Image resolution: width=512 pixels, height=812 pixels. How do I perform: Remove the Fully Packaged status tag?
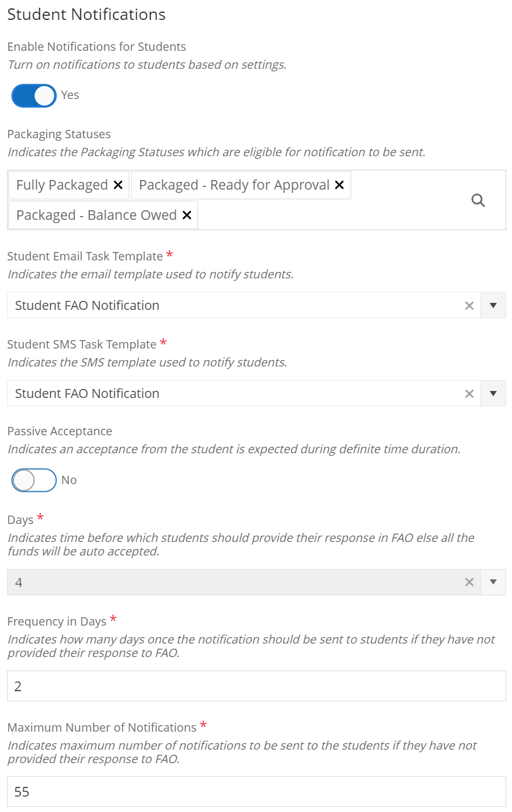118,185
